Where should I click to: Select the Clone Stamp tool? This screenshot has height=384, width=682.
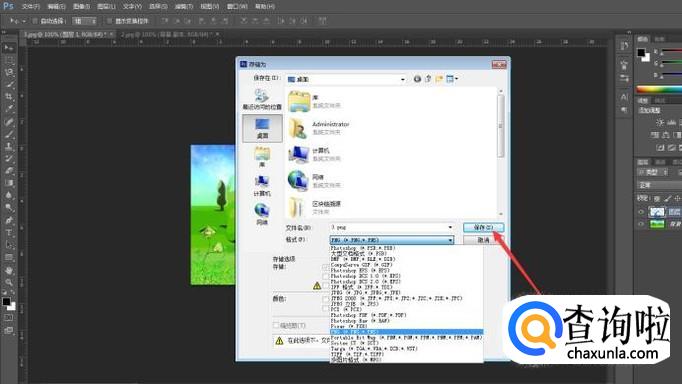(8, 146)
